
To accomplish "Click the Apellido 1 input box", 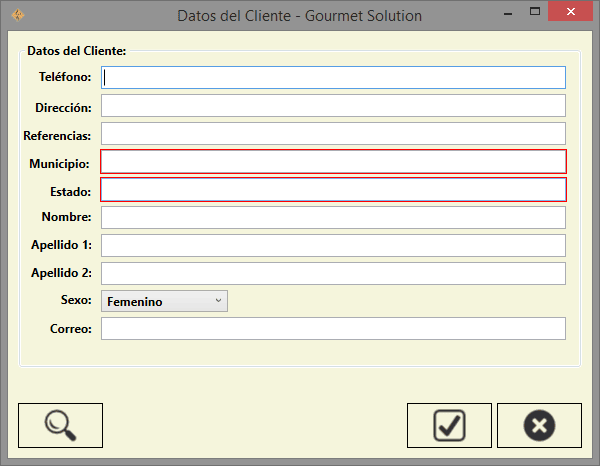I will coord(333,245).
